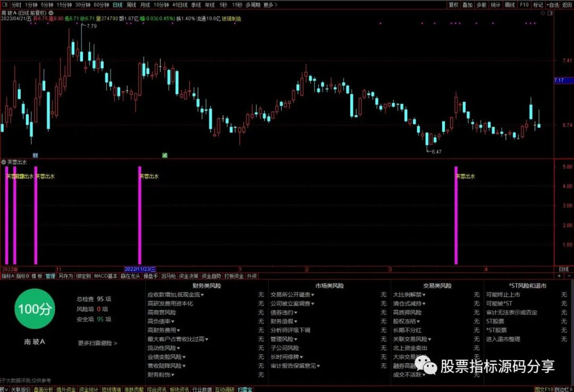Select the 打板资金 indicator
574x392 pixels.
[x=234, y=276]
